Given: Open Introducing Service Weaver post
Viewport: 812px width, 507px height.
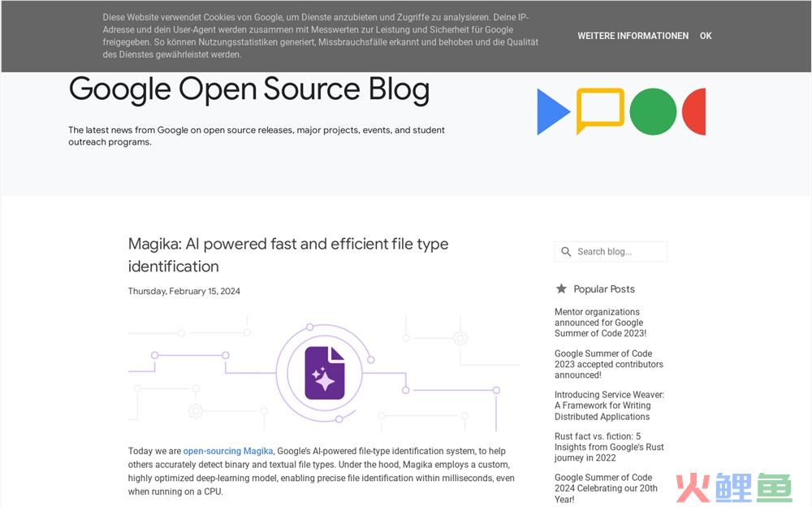Looking at the screenshot, I should point(610,405).
